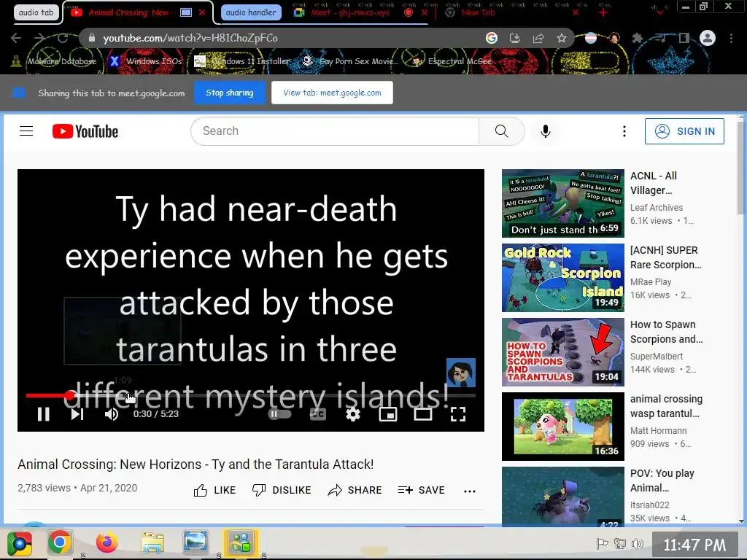Open the ACNL - All Villager thumbnail
This screenshot has height=560, width=747.
tap(563, 203)
